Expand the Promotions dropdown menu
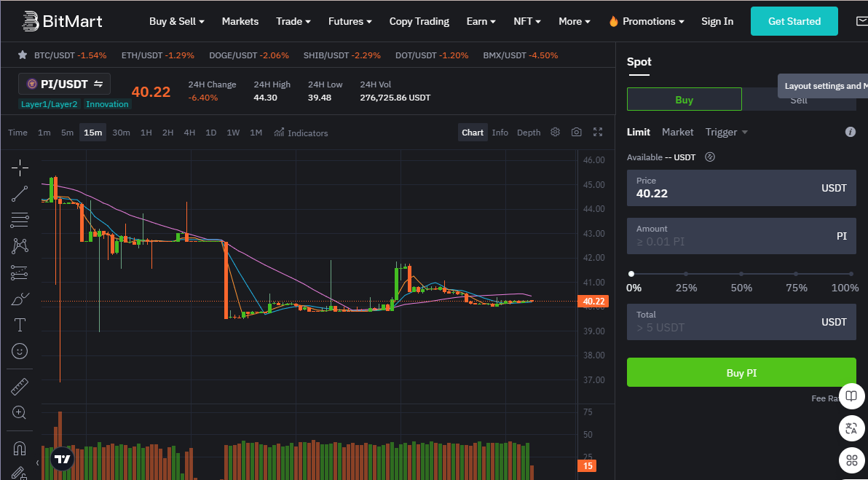This screenshot has height=480, width=868. tap(647, 21)
